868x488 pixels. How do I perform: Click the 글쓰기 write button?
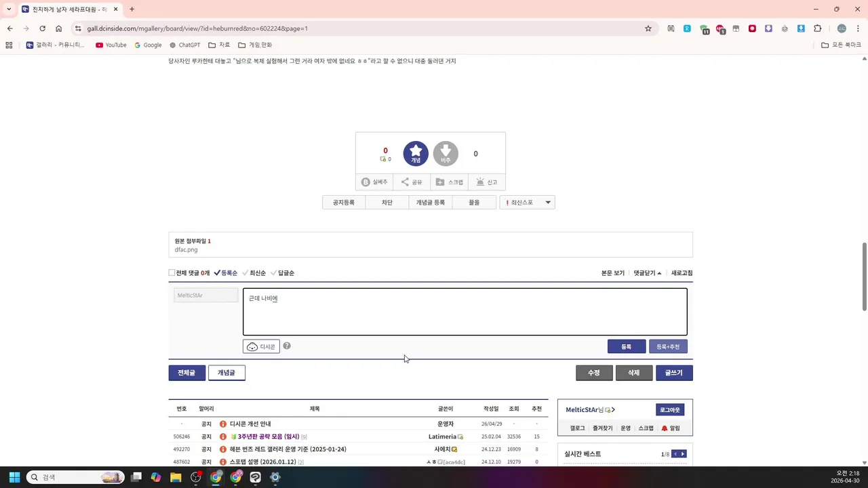[x=674, y=373]
